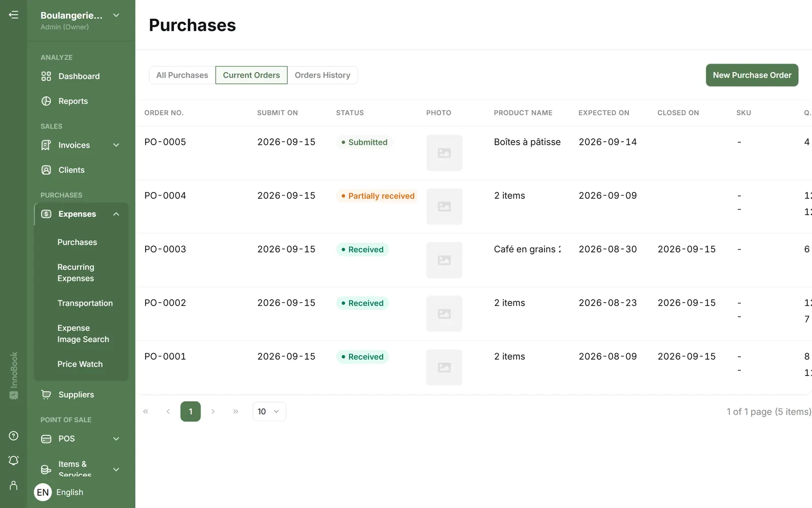The height and width of the screenshot is (508, 812).
Task: Click the photo placeholder for PO-0003
Action: pos(444,260)
